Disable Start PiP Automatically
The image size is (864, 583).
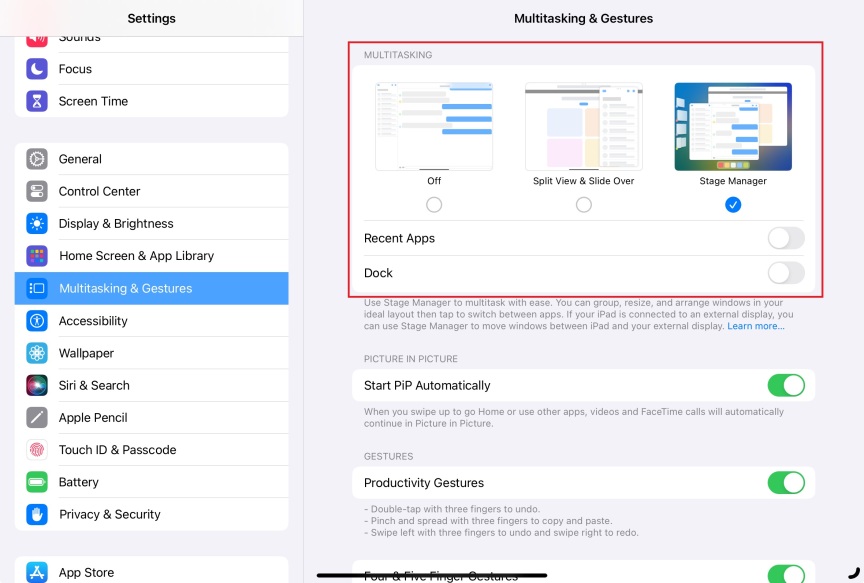pos(785,386)
